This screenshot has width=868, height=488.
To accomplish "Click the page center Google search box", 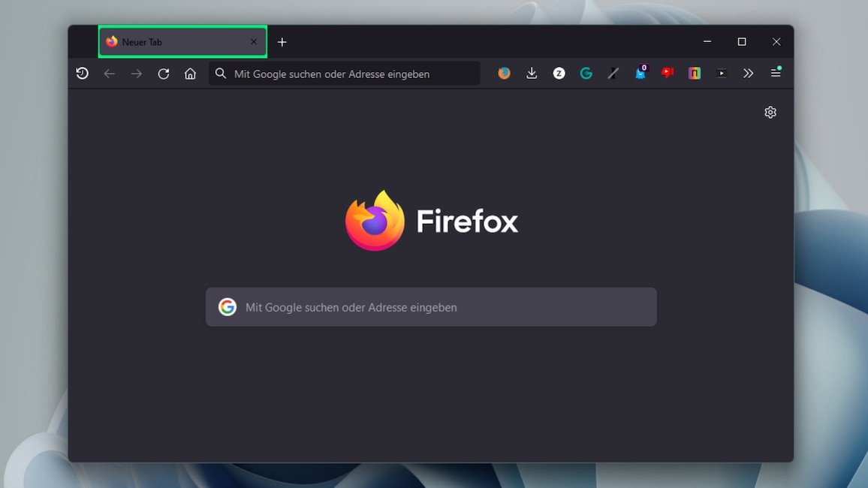I will point(431,307).
